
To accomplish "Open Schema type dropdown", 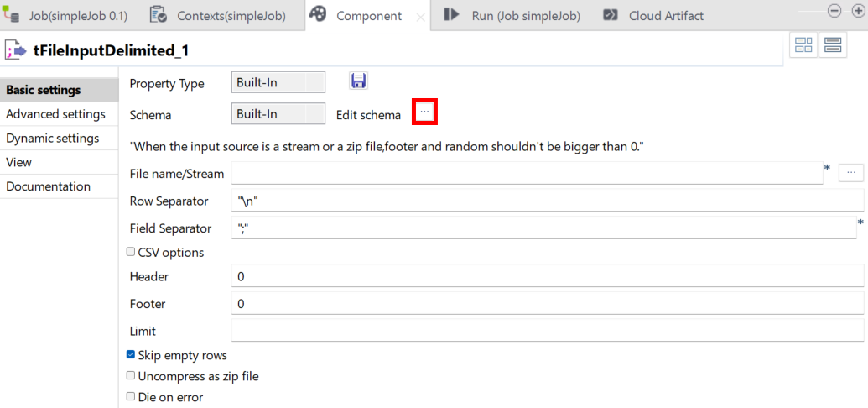I will pyautogui.click(x=278, y=114).
